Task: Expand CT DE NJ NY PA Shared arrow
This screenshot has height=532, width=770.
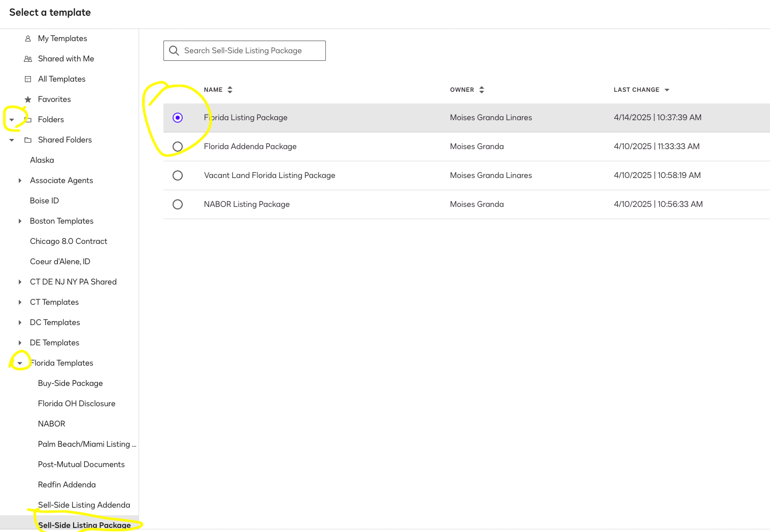Action: coord(20,282)
